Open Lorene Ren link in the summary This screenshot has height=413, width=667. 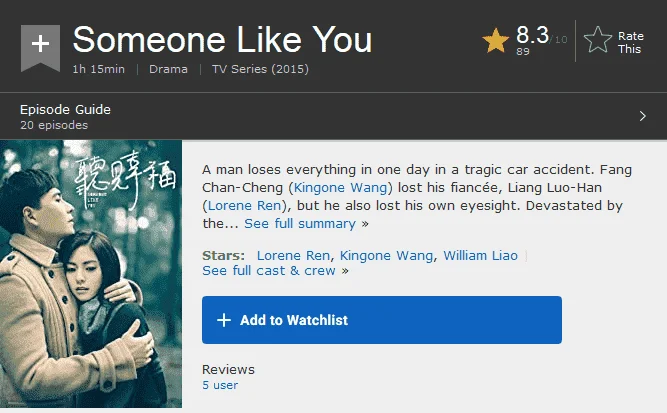point(245,205)
